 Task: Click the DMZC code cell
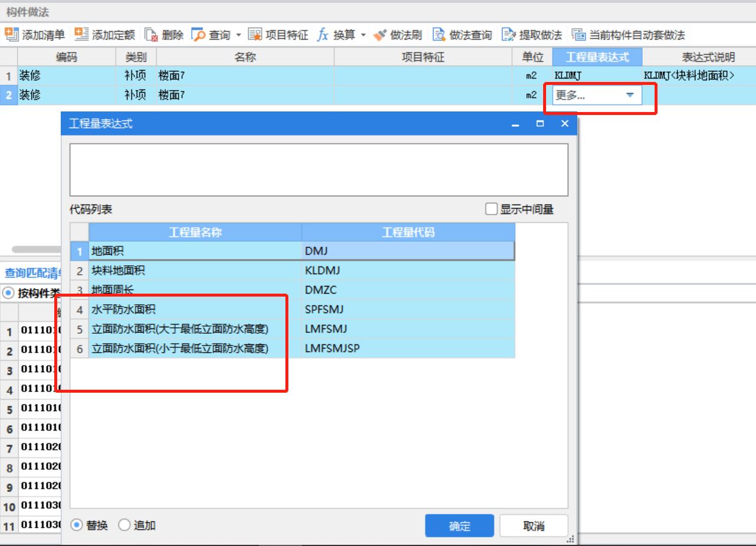pos(408,290)
